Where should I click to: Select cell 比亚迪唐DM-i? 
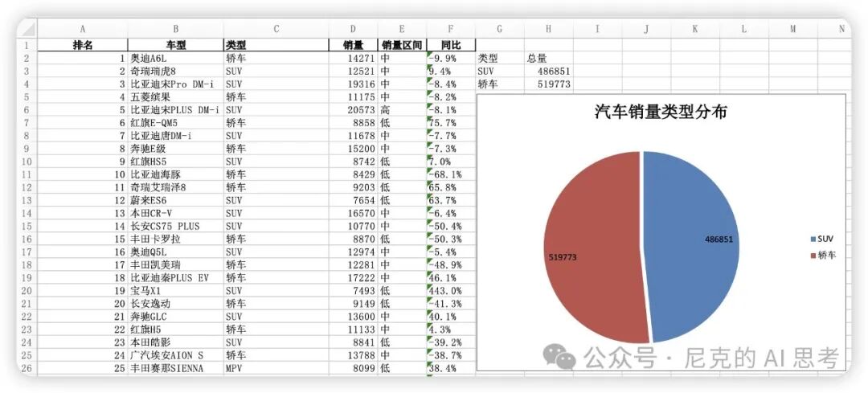click(175, 136)
